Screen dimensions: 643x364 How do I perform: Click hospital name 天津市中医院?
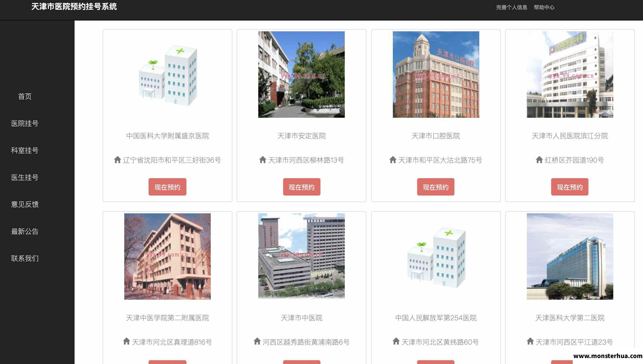302,318
